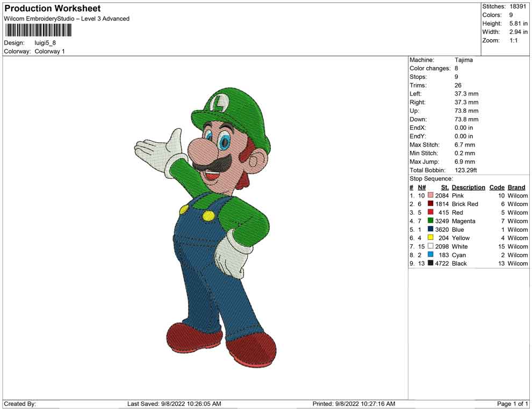Click the Pink thread color swatch

tap(430, 196)
